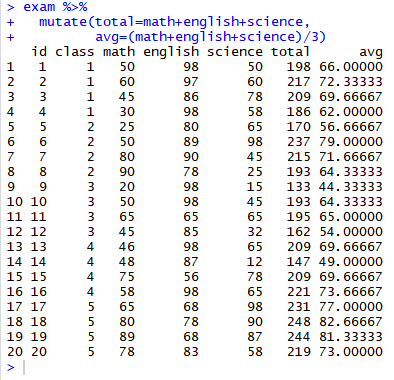Click the total value 198
This screenshot has height=380, width=394.
(299, 67)
